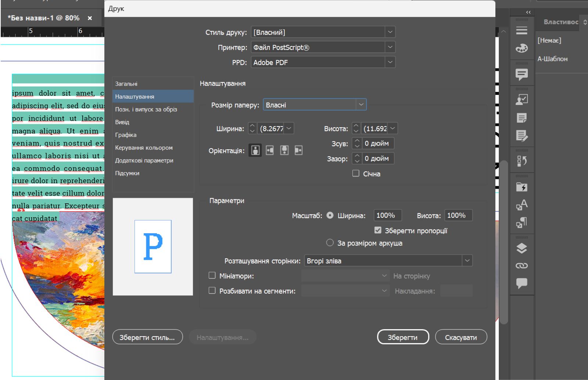Open the Висота paper value dropdown arrow
Image resolution: width=588 pixels, height=380 pixels.
[x=392, y=128]
